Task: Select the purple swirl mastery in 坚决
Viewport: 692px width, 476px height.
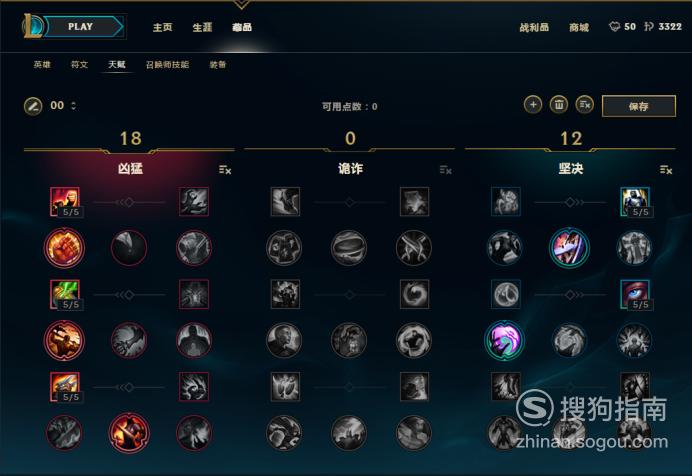Action: click(504, 341)
